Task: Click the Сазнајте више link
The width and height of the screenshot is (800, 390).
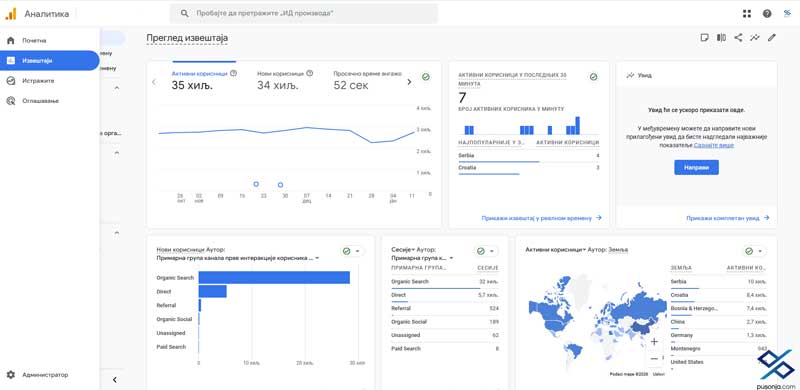Action: (714, 145)
